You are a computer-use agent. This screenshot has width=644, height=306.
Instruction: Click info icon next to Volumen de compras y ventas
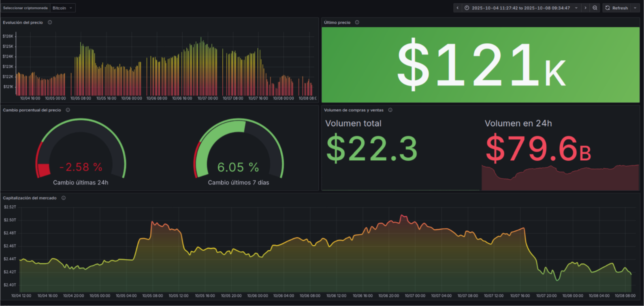point(390,110)
